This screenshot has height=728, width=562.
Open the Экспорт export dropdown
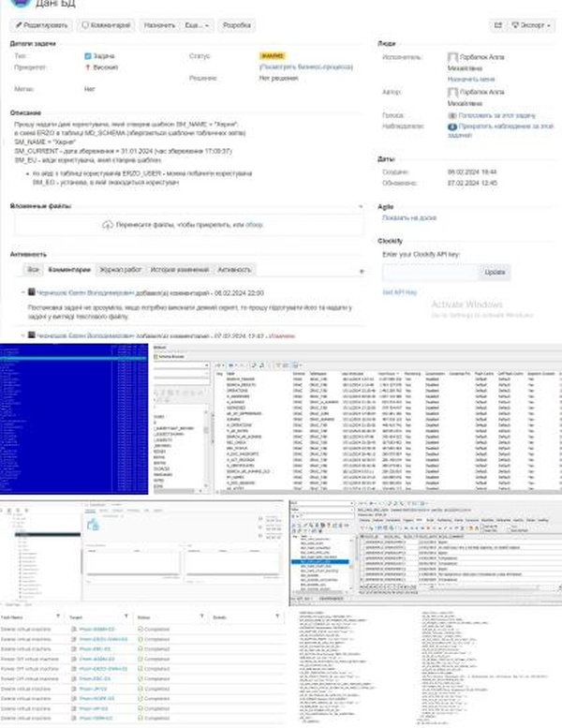pos(535,25)
